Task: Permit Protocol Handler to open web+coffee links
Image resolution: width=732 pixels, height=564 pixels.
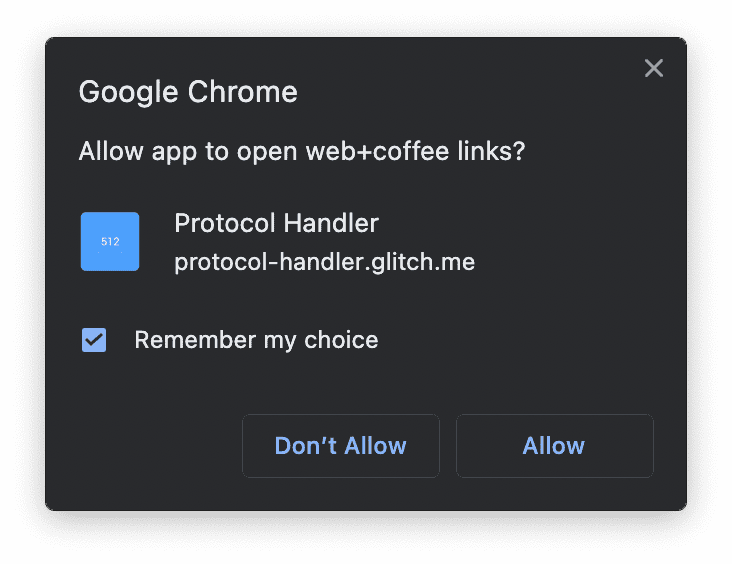Action: tap(554, 446)
